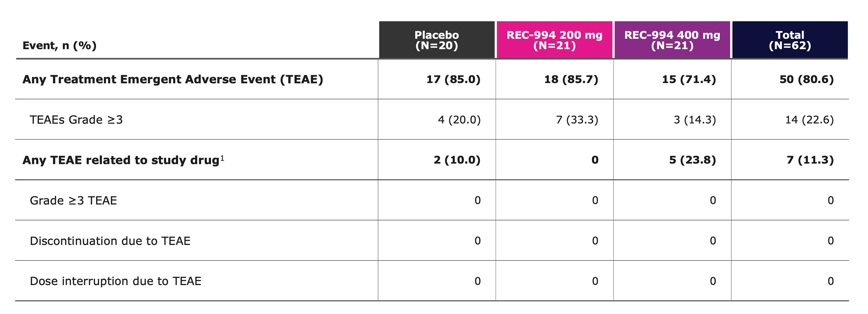868x314 pixels.
Task: Click the footnote 1 superscript marker
Action: (222, 158)
